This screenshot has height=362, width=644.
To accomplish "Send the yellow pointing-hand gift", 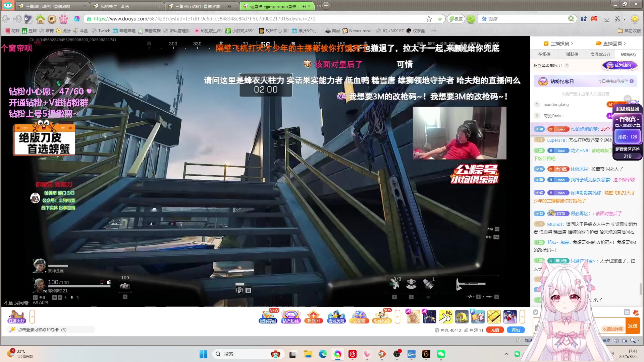I will 445,317.
